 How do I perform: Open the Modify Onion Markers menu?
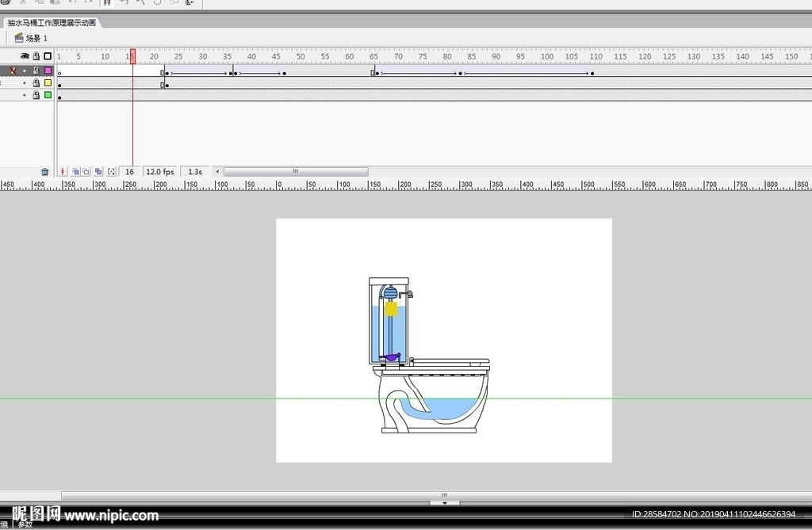tap(111, 172)
